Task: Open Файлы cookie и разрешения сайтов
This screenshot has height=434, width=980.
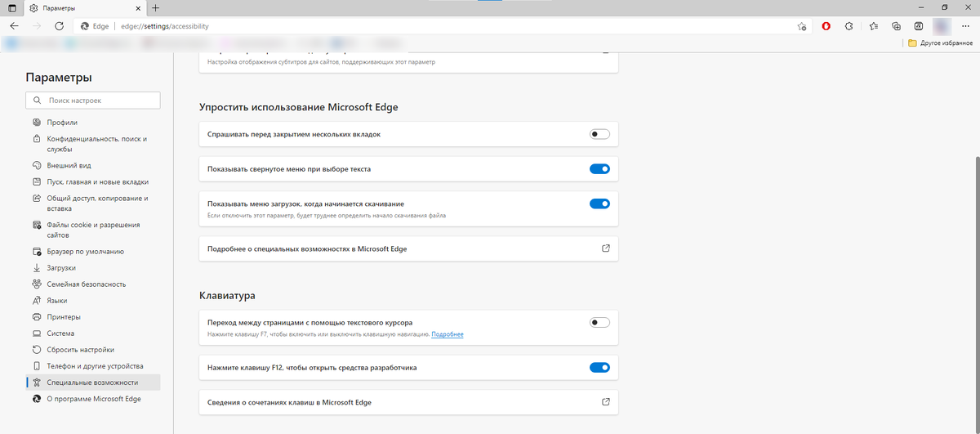Action: pos(93,230)
